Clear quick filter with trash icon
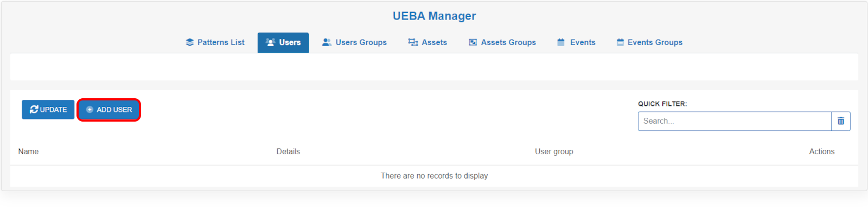Image resolution: width=868 pixels, height=209 pixels. tap(841, 121)
